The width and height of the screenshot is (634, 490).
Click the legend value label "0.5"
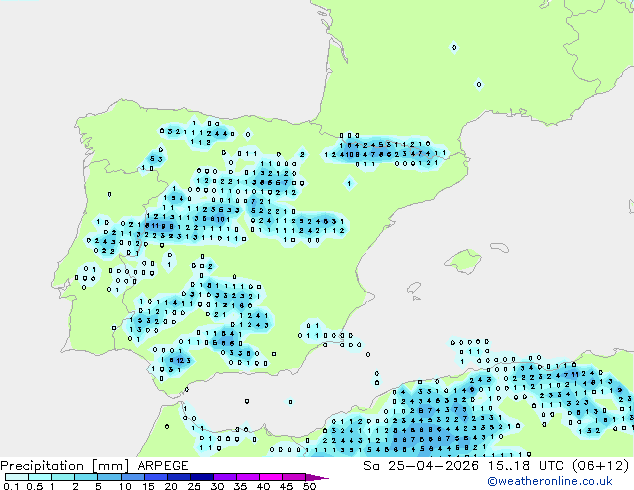coord(35,486)
